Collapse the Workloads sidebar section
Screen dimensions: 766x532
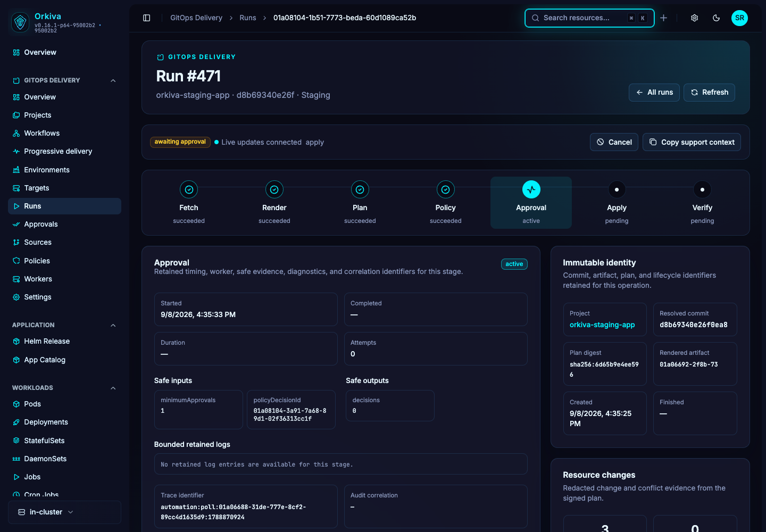(113, 388)
